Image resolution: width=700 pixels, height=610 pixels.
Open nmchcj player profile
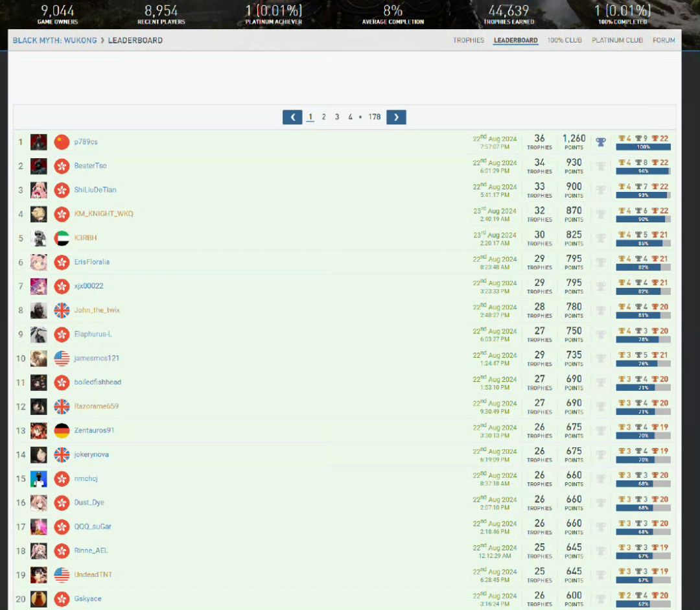[x=86, y=478]
